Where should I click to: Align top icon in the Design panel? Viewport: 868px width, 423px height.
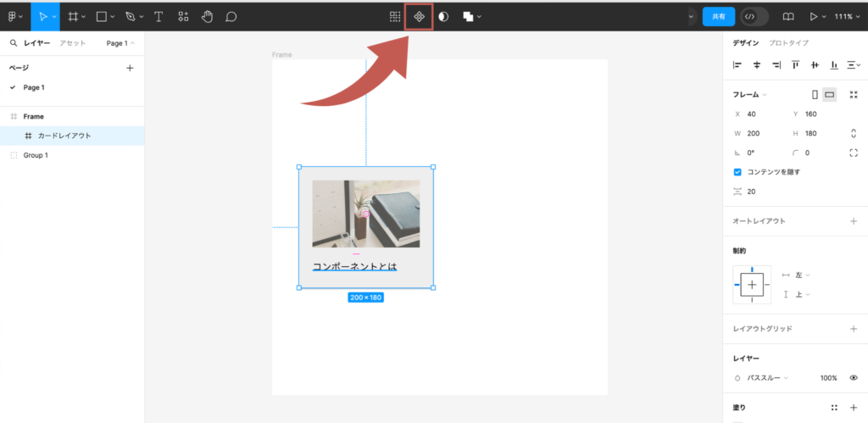tap(795, 64)
